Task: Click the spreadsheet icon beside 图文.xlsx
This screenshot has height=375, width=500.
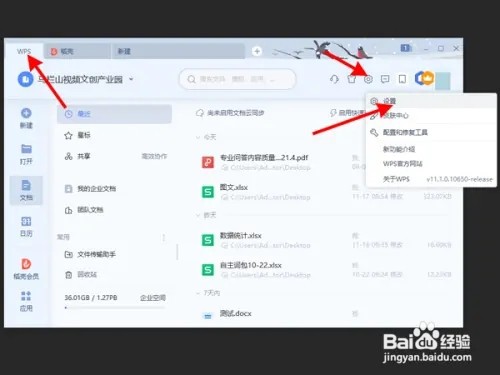Action: coord(208,192)
